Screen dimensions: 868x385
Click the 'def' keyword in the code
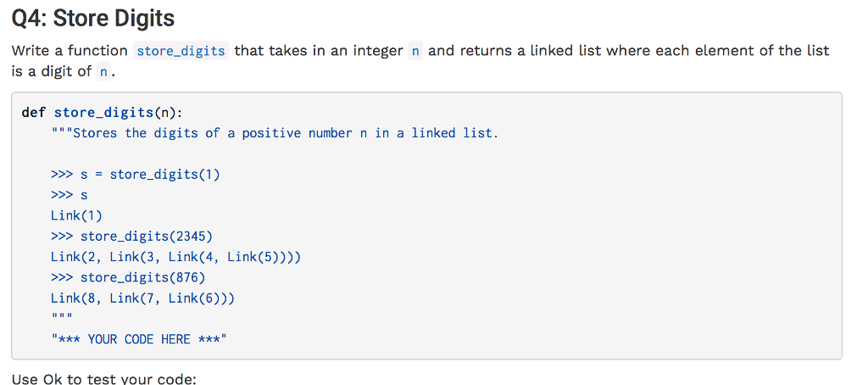(33, 113)
